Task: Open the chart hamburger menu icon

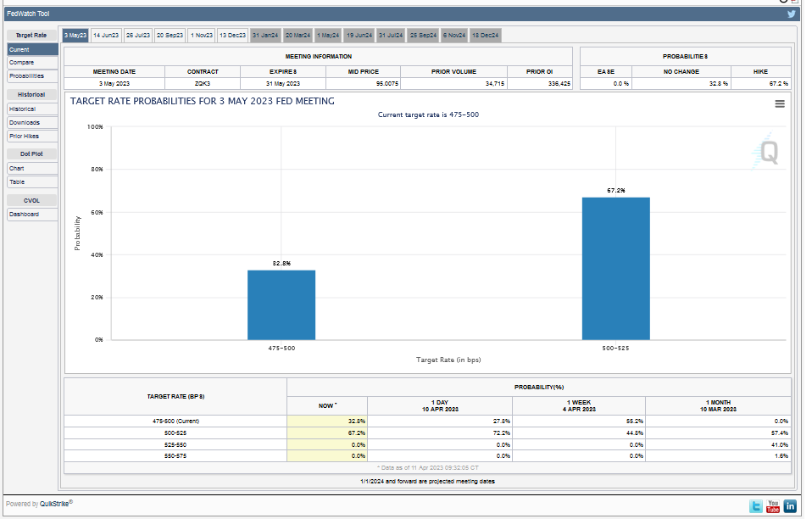Action: tap(780, 103)
